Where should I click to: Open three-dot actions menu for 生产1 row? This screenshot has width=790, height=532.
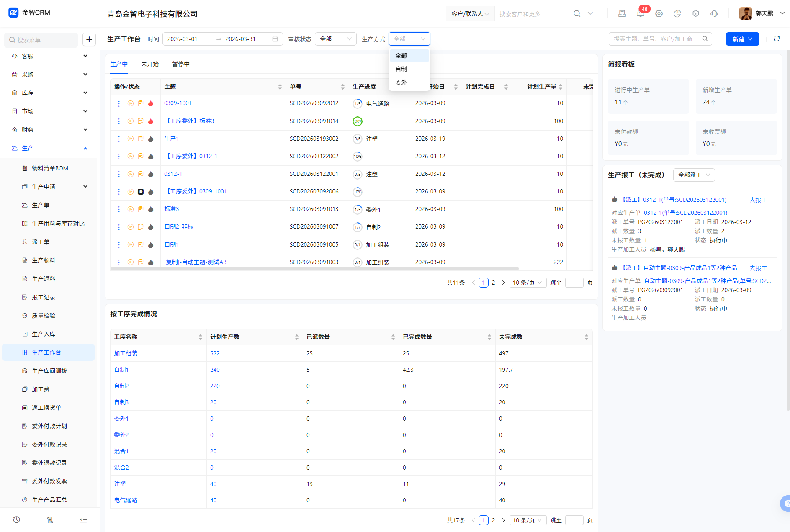pos(119,139)
